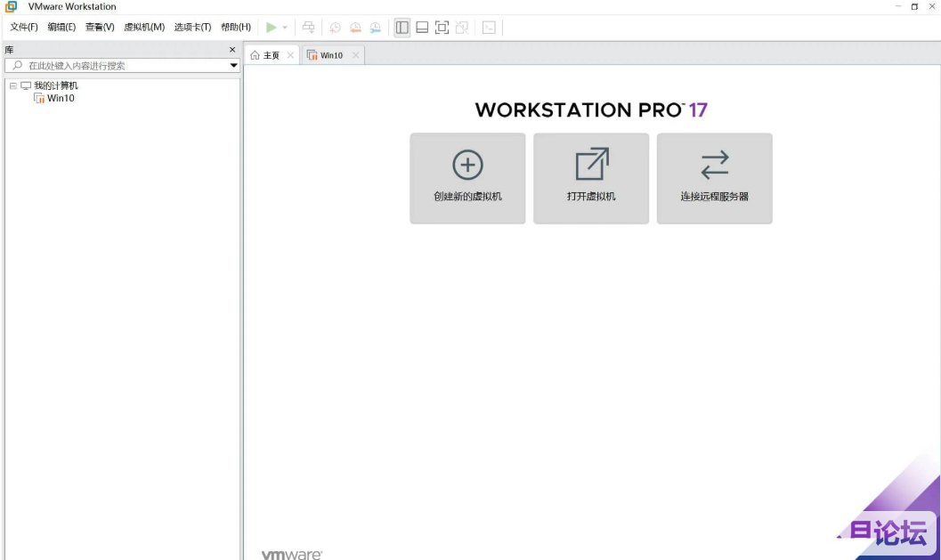The width and height of the screenshot is (941, 560).
Task: Click the green power on play button
Action: click(x=272, y=27)
